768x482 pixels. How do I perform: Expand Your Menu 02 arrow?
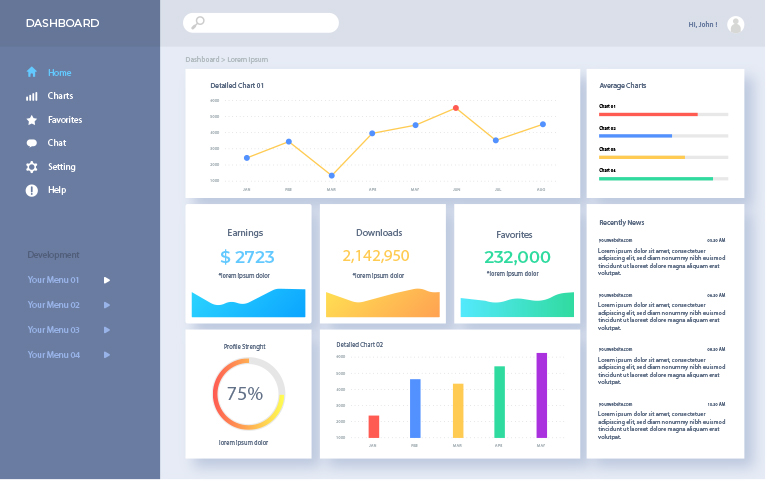pos(107,305)
